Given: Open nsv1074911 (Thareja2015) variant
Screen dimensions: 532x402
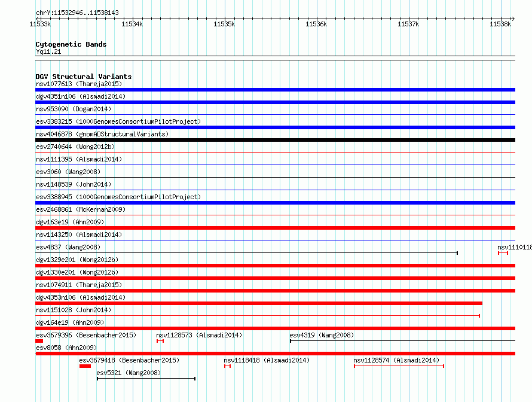Looking at the screenshot, I should pos(79,285).
